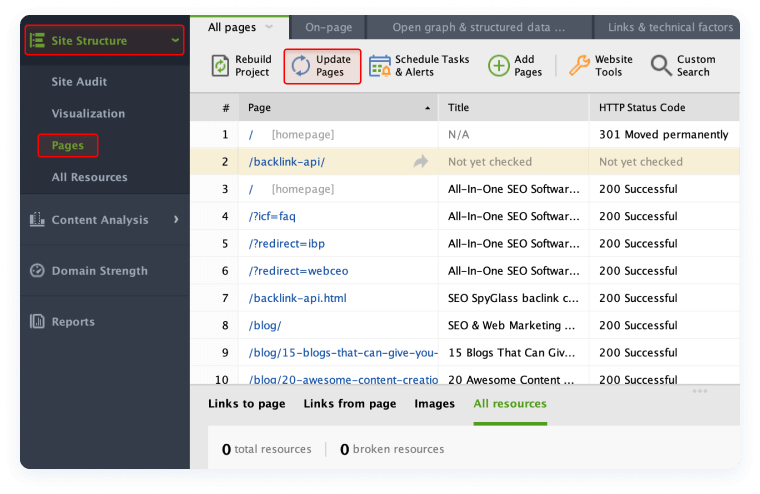760x494 pixels.
Task: Click the Rebuild Project icon
Action: (220, 66)
